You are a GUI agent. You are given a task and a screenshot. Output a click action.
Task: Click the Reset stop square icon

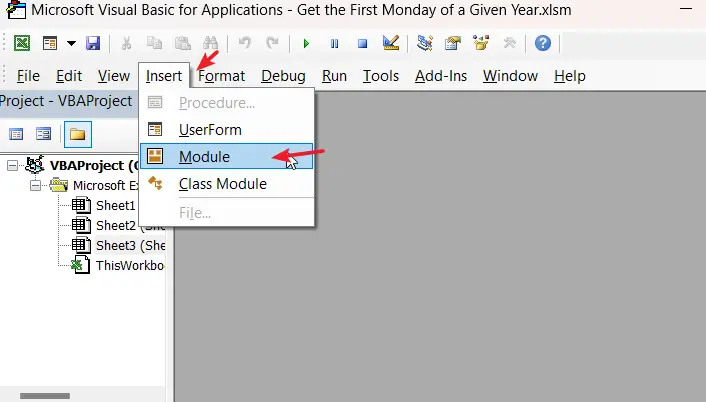[362, 43]
